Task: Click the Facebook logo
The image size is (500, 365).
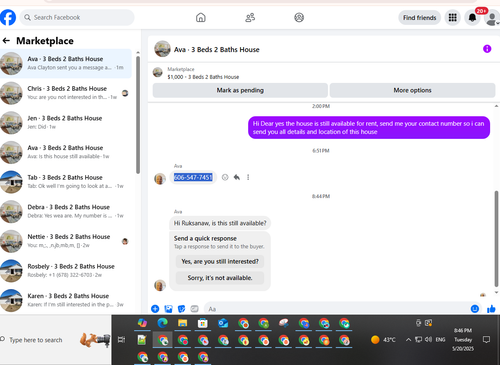Action: [8, 17]
